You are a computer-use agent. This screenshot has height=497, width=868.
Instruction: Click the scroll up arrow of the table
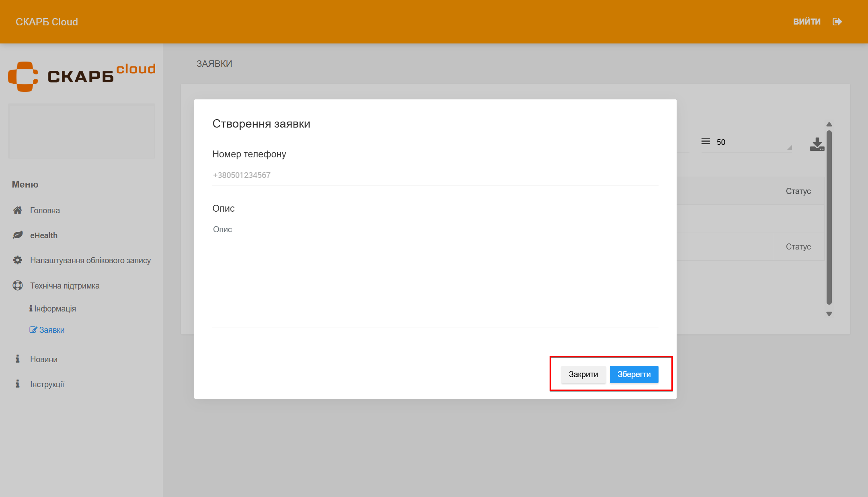(x=829, y=124)
